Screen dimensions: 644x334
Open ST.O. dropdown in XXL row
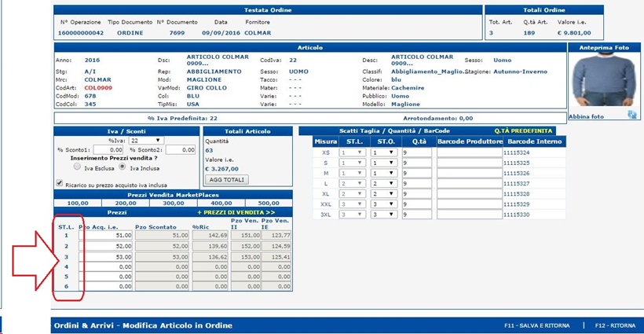point(383,204)
